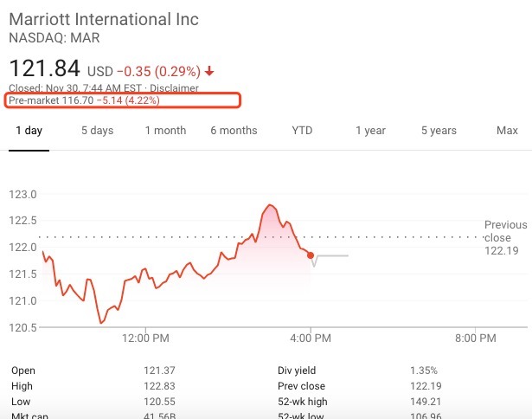The width and height of the screenshot is (532, 419).
Task: Click the chart peak near 122.8
Action: (271, 205)
